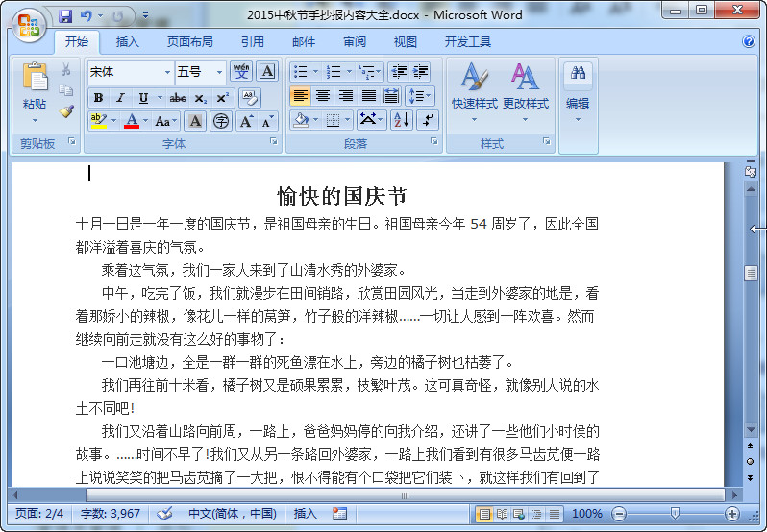The height and width of the screenshot is (532, 767).
Task: Adjust the zoom slider handle
Action: click(x=675, y=513)
